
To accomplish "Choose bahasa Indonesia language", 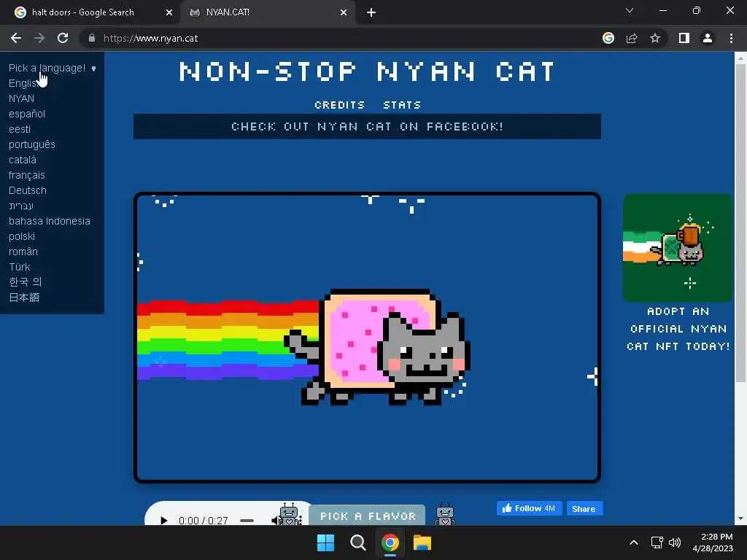I will [x=49, y=221].
